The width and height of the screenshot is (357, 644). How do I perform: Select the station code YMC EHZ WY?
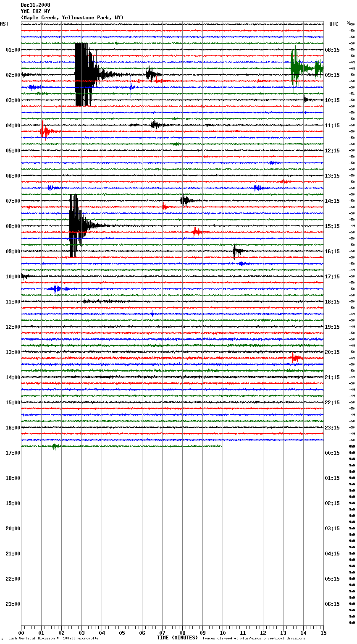(35, 11)
